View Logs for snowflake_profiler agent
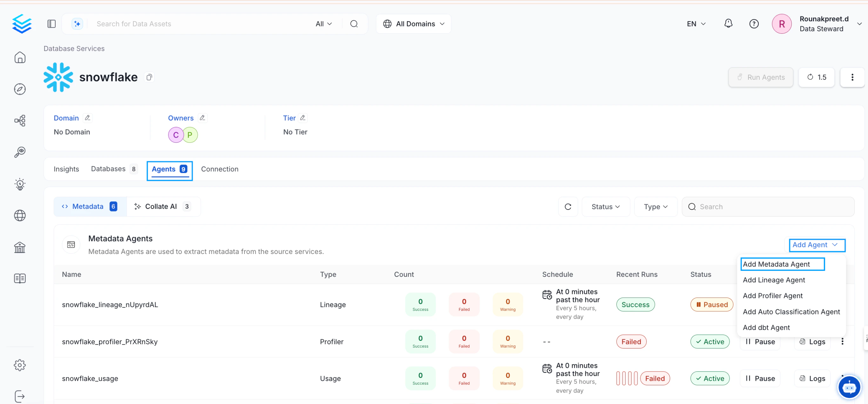 [x=812, y=342]
